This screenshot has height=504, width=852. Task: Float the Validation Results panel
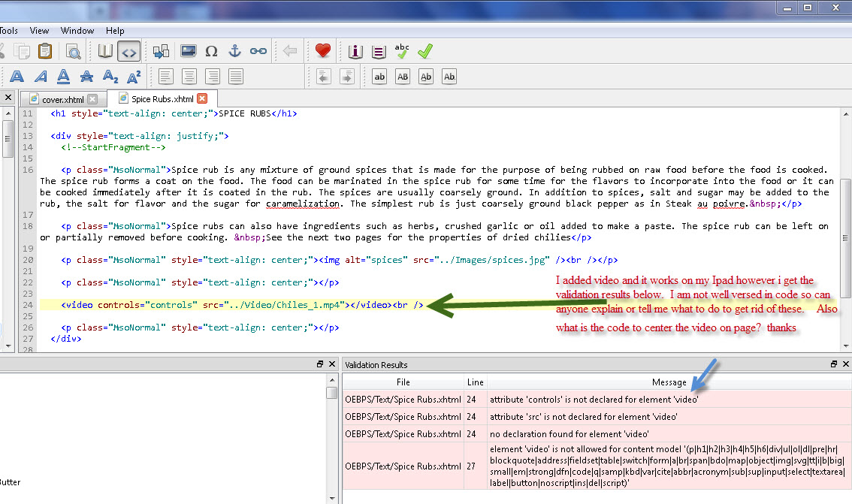[x=833, y=364]
